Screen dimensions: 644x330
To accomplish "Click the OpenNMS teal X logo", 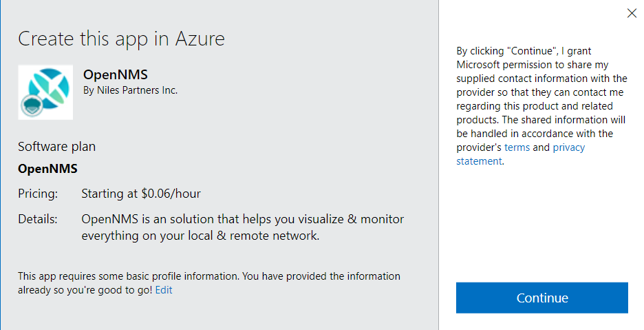I will tap(50, 87).
